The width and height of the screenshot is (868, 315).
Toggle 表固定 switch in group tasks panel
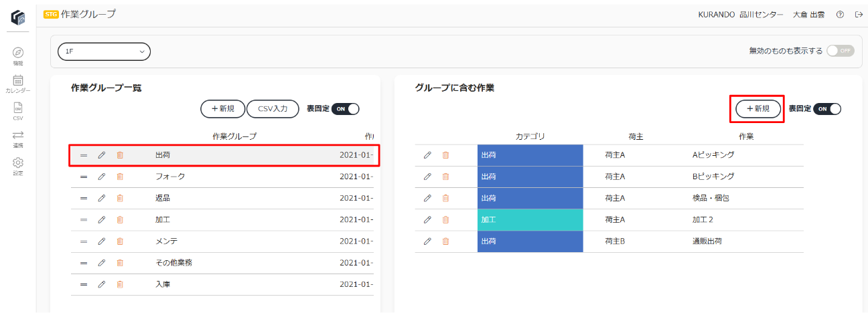tap(827, 108)
